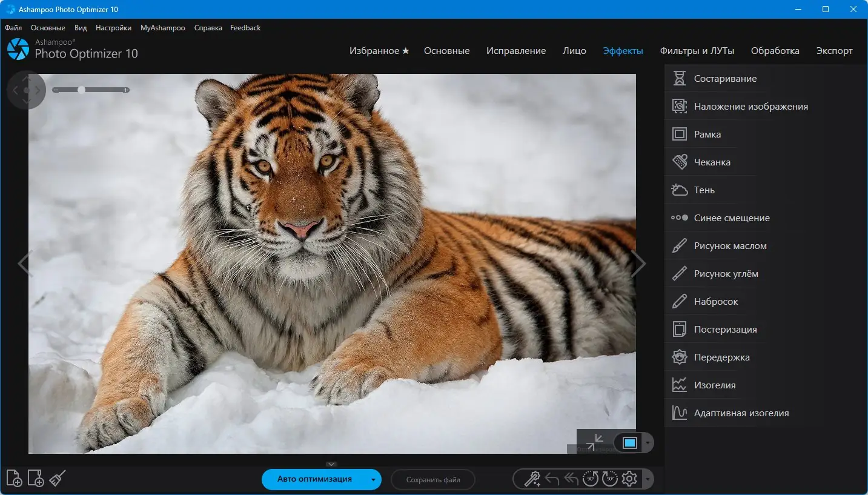The height and width of the screenshot is (495, 868).
Task: Open the Файл menu
Action: pos(13,28)
